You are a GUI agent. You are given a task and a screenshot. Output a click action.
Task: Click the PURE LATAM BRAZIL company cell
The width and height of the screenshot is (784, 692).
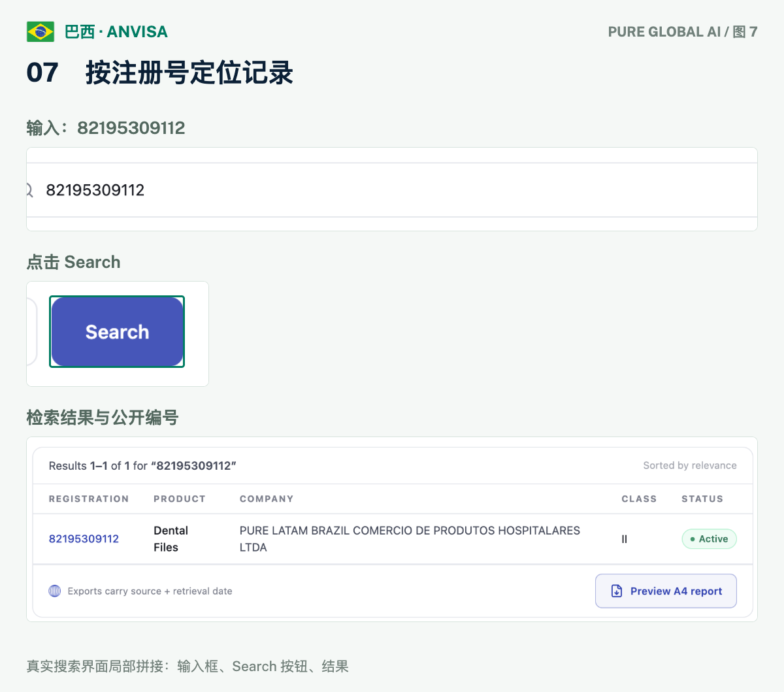tap(410, 539)
